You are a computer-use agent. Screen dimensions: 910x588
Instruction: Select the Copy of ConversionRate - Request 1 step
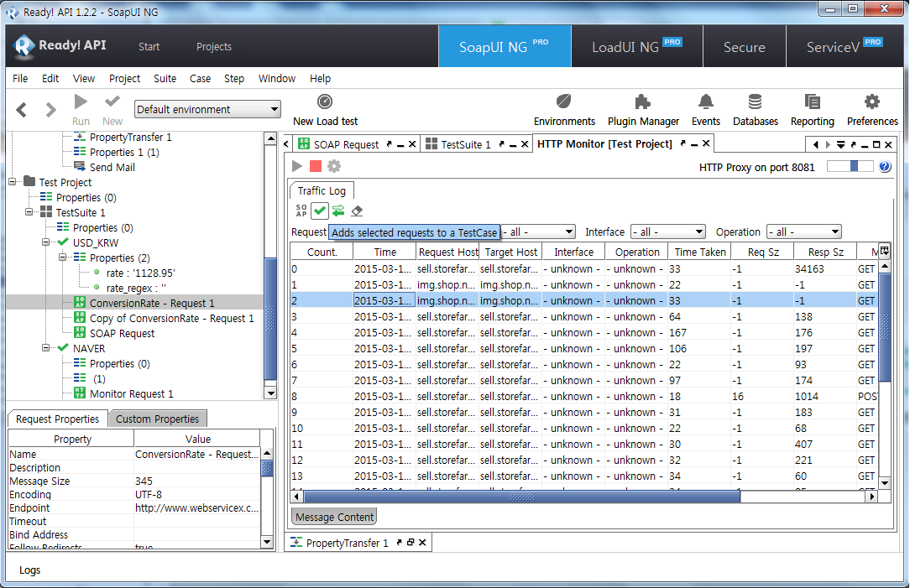click(171, 319)
